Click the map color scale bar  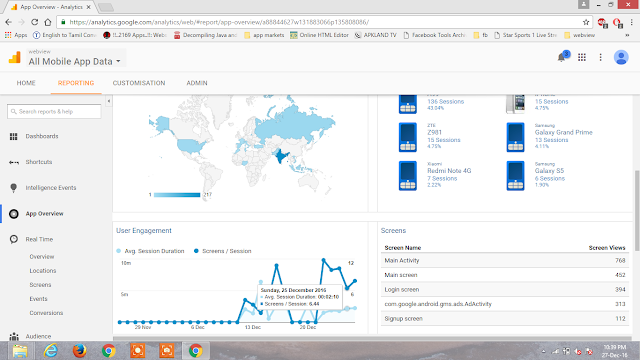pos(177,195)
